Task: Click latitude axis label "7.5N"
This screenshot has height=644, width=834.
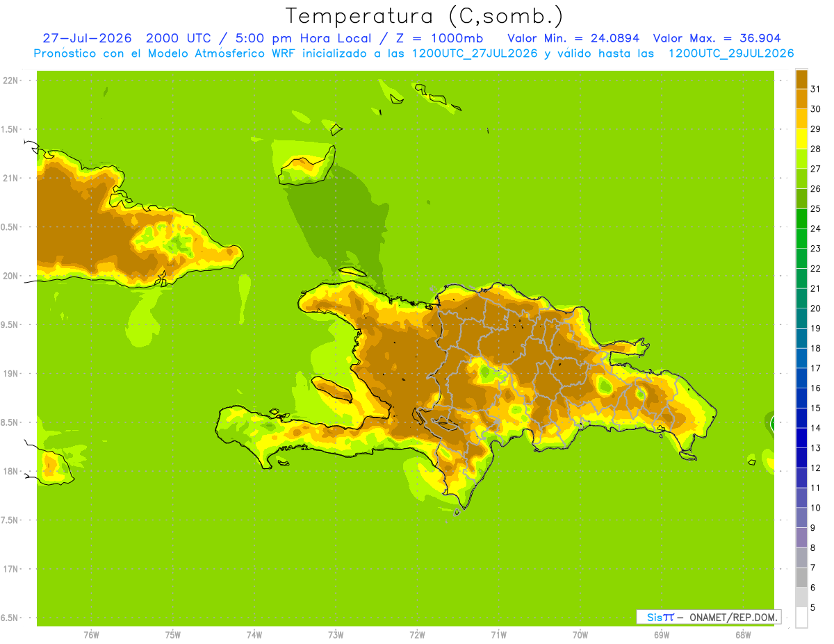Action: coord(10,520)
